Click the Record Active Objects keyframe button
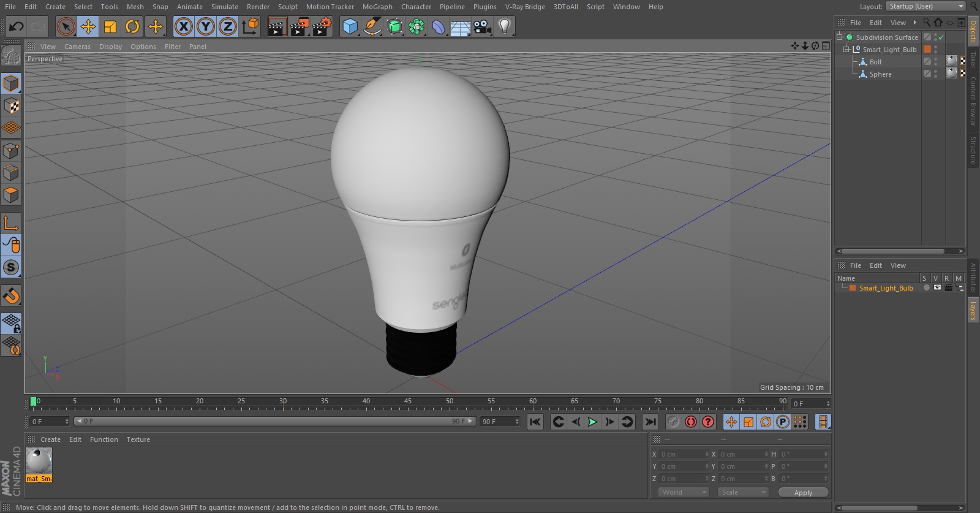Image resolution: width=980 pixels, height=513 pixels. (673, 422)
